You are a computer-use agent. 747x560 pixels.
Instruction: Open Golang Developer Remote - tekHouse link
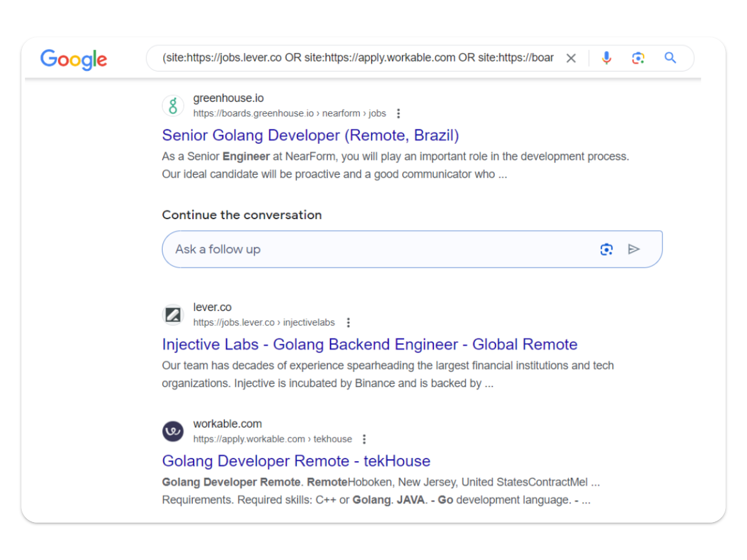(x=296, y=460)
